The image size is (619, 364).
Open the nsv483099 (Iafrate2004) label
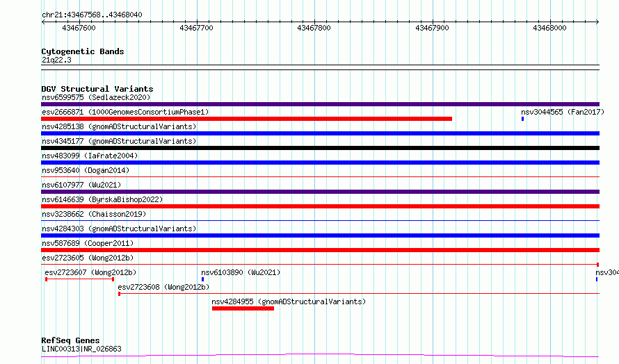pos(90,156)
